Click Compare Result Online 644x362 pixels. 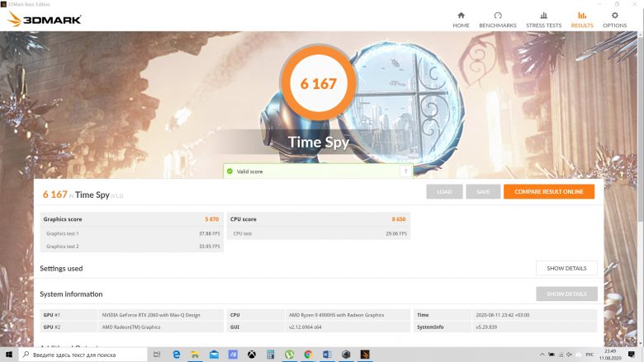click(x=549, y=191)
